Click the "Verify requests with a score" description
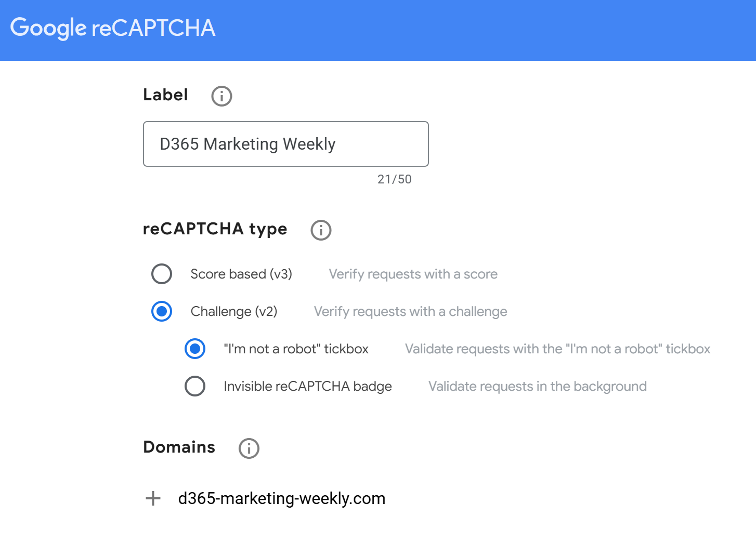This screenshot has height=543, width=756. click(x=413, y=274)
